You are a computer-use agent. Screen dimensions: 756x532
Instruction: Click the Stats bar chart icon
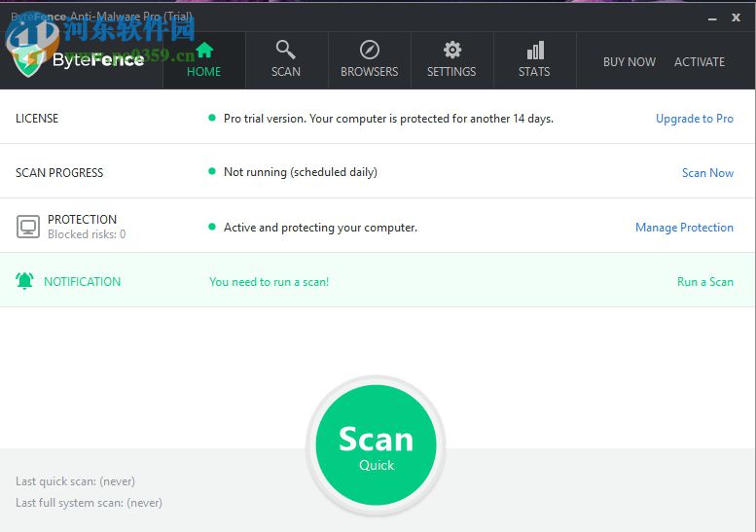click(x=535, y=51)
